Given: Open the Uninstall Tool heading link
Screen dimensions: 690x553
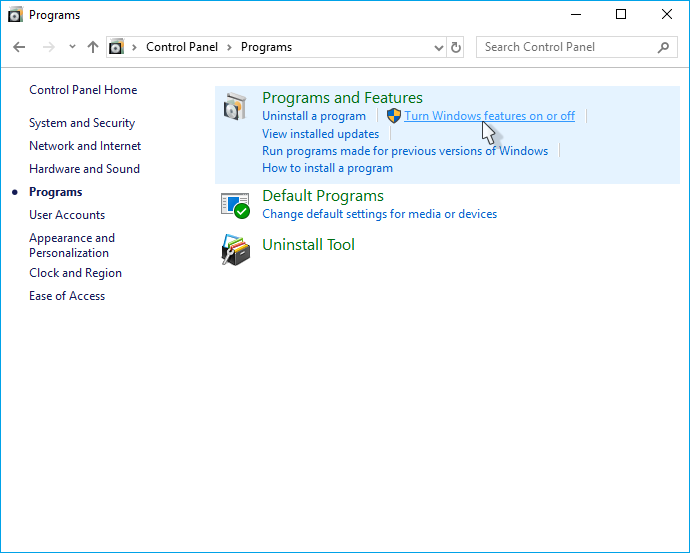Looking at the screenshot, I should tap(308, 245).
